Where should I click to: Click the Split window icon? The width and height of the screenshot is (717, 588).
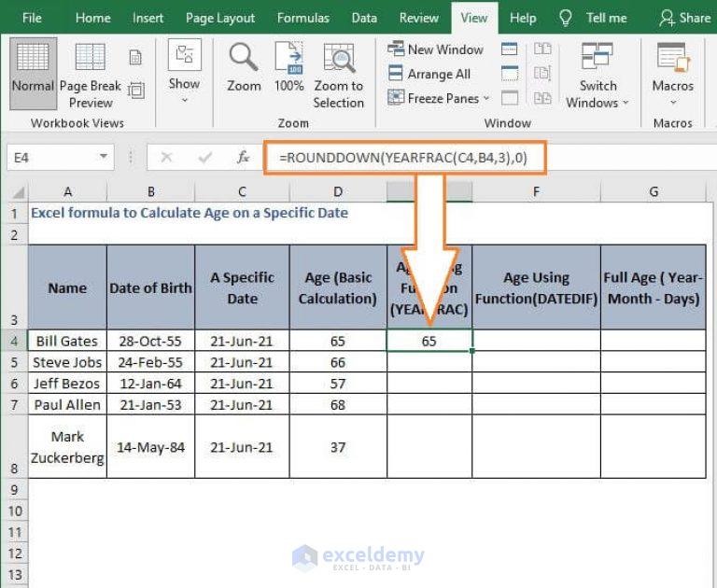510,49
